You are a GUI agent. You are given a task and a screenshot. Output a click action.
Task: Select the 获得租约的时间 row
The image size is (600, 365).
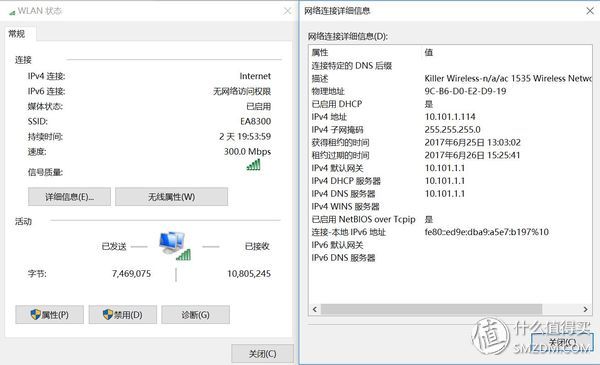451,142
